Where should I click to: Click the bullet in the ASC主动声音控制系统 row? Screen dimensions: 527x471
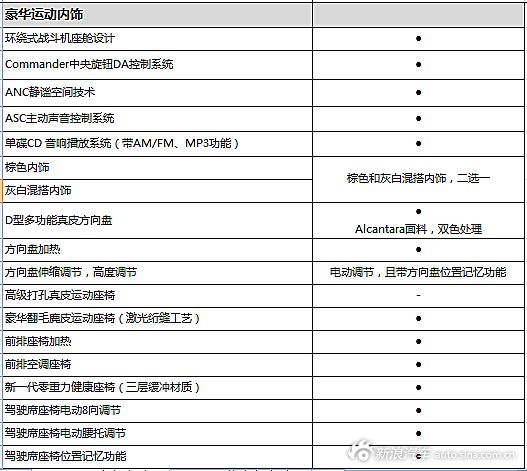click(418, 118)
